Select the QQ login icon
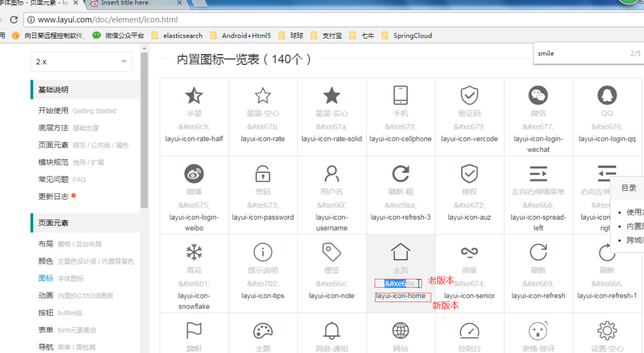 [x=607, y=95]
